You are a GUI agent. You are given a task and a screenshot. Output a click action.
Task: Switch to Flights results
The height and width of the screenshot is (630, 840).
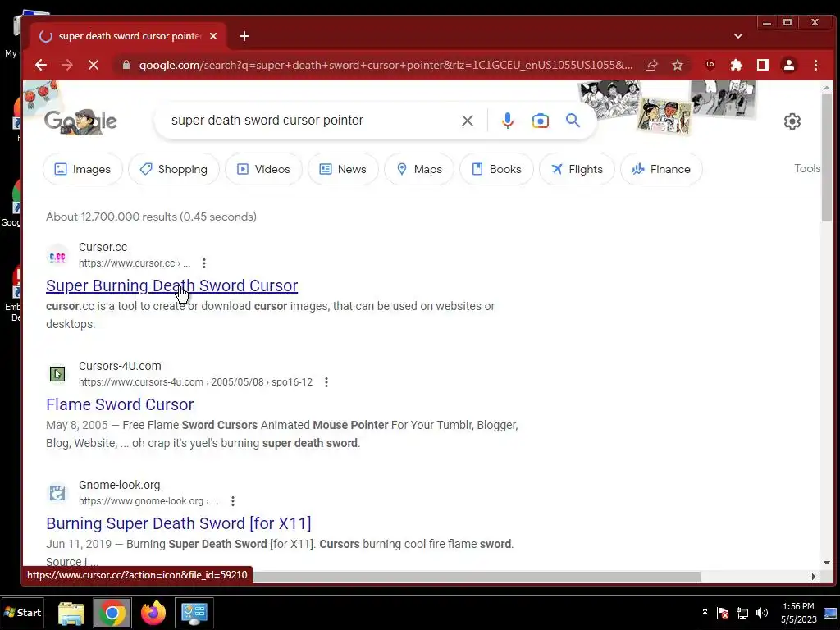click(x=577, y=169)
